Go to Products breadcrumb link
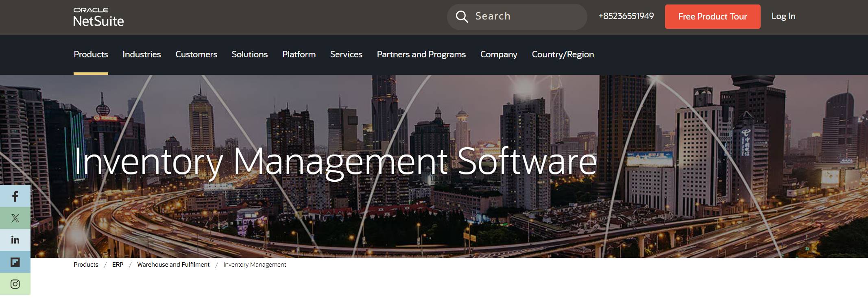Viewport: 868px width, 298px height. click(x=86, y=265)
